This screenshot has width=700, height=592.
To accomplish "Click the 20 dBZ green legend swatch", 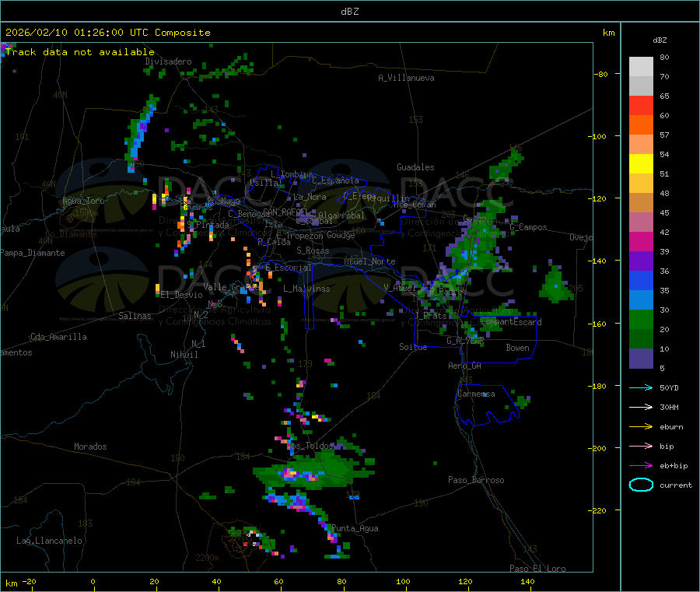I will 641,319.
